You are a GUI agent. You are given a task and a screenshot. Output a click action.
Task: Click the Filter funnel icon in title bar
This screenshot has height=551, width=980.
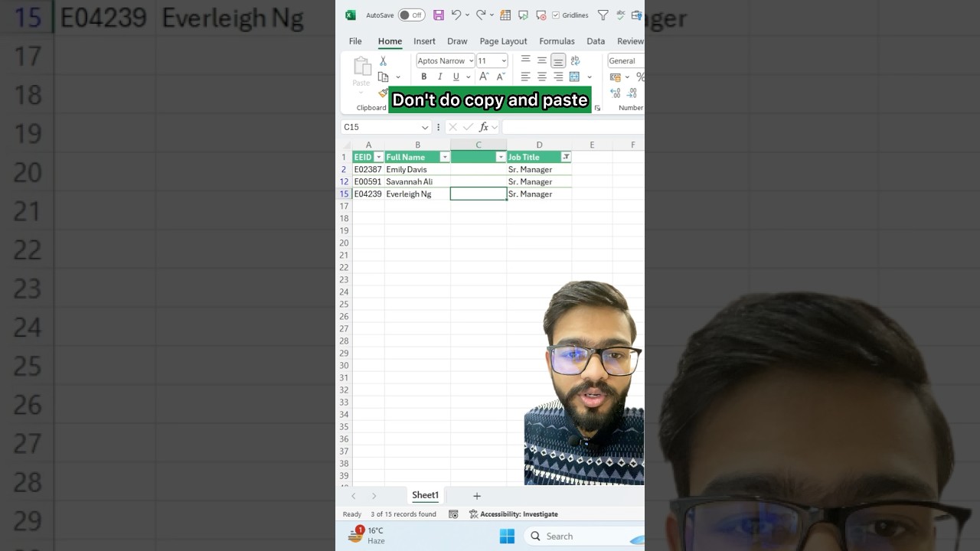pos(603,15)
